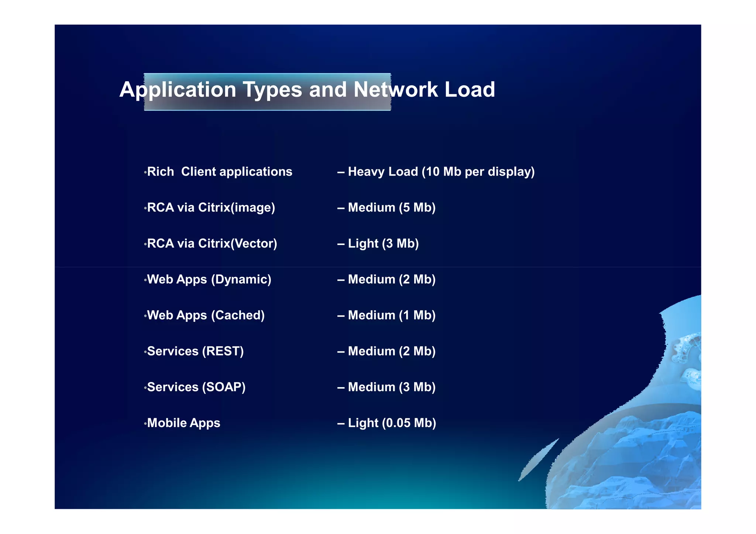Click the 'Medium (3 Mb)' value

(x=392, y=387)
